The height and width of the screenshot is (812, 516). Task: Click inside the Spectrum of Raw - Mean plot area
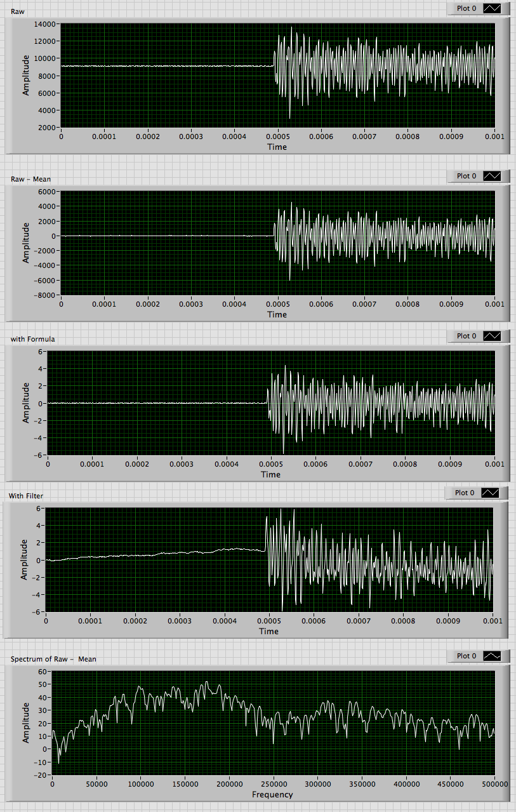(273, 723)
